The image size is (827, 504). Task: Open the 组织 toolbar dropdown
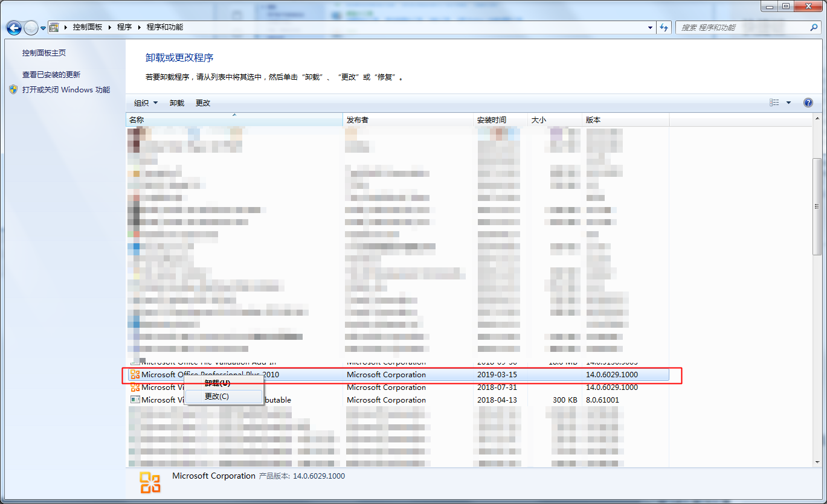(146, 103)
